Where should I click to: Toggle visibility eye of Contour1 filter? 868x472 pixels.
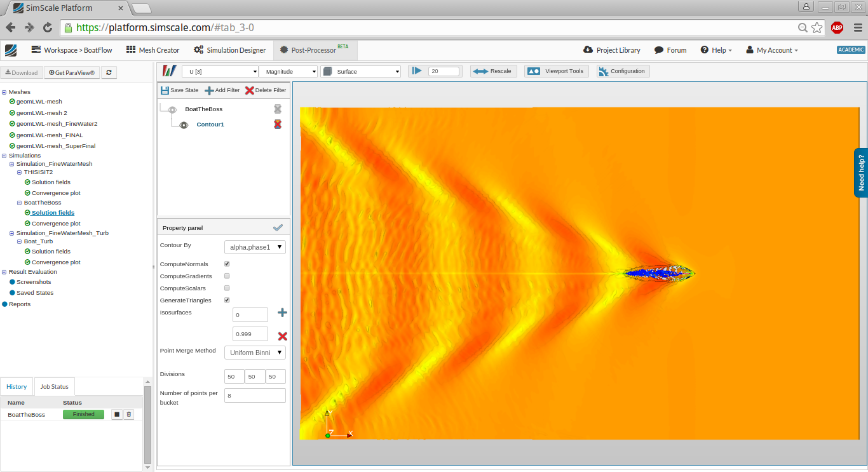tap(184, 125)
